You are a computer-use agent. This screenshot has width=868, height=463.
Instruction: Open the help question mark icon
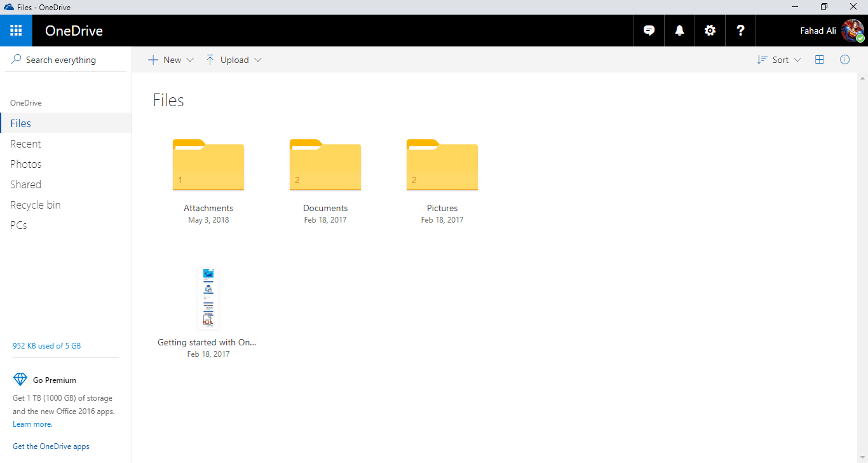point(740,31)
